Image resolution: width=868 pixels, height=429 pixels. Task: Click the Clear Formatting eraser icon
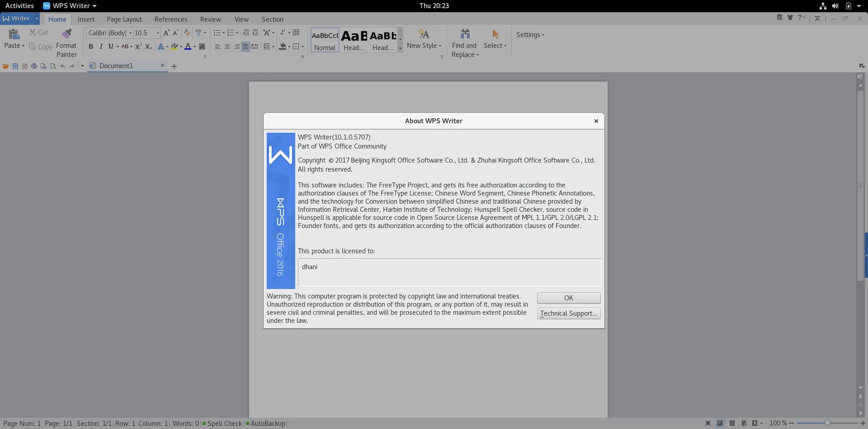point(187,33)
